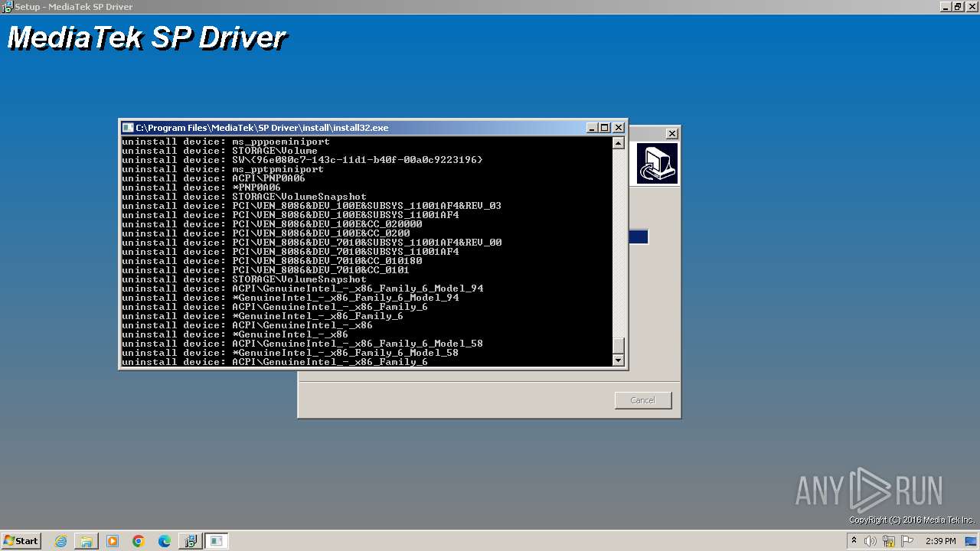The height and width of the screenshot is (551, 980).
Task: Open Action Center flag icon
Action: 907,541
